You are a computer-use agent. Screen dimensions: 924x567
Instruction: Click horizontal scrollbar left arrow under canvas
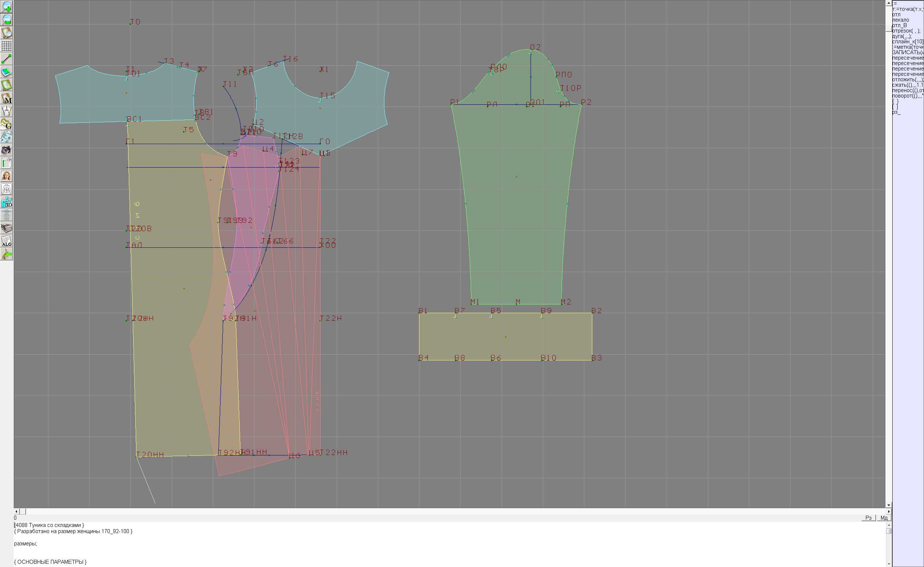16,511
